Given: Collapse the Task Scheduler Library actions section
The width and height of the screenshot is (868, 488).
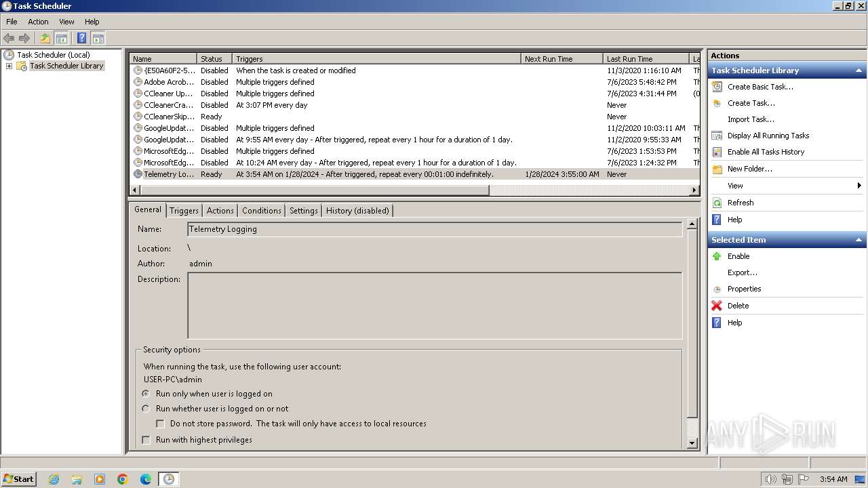Looking at the screenshot, I should (859, 70).
